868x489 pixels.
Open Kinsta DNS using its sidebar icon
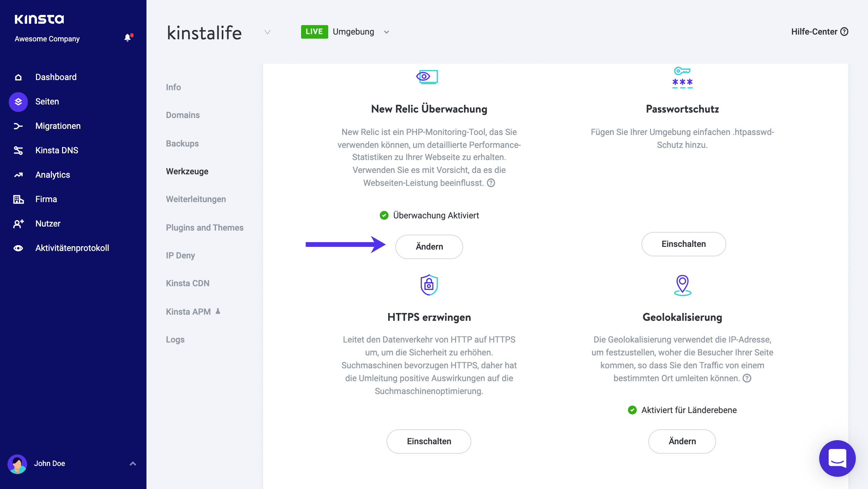tap(18, 150)
